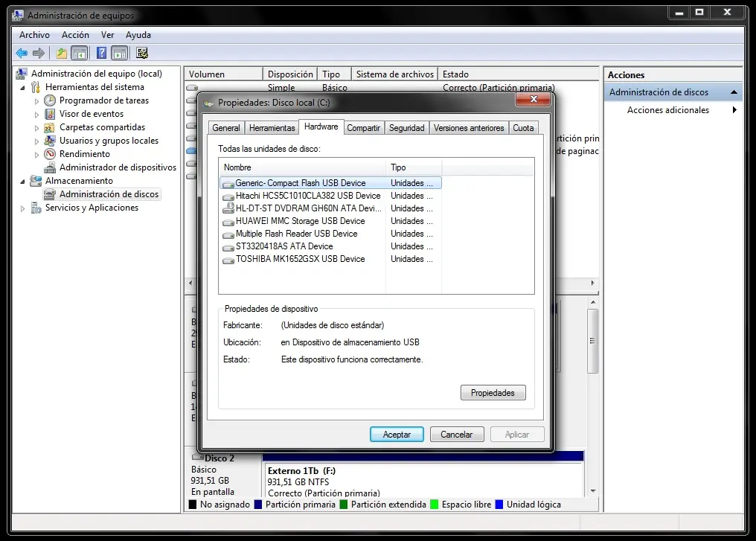Viewport: 756px width, 541px height.
Task: Select Administración de discos in the tree
Action: (109, 193)
